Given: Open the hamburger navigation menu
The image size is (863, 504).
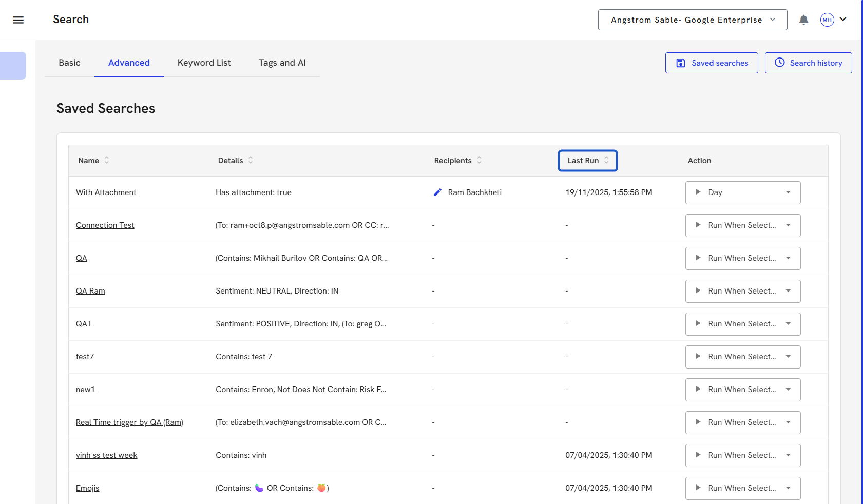Looking at the screenshot, I should coord(18,20).
